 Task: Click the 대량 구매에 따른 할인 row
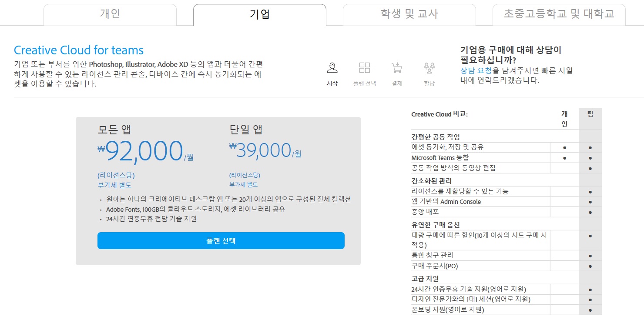(x=506, y=240)
